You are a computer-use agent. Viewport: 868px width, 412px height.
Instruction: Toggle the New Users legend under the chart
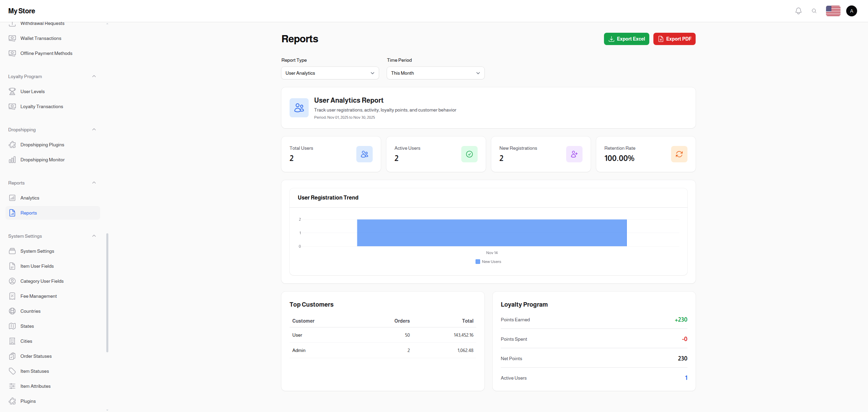pyautogui.click(x=488, y=261)
